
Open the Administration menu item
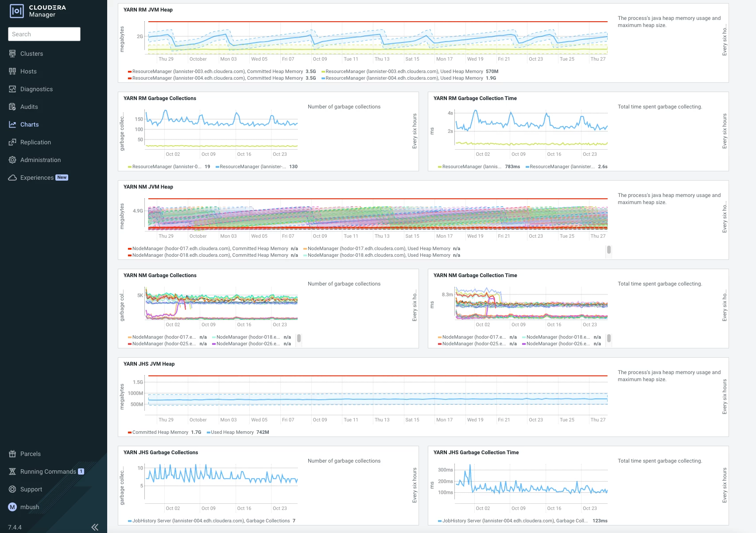point(41,160)
